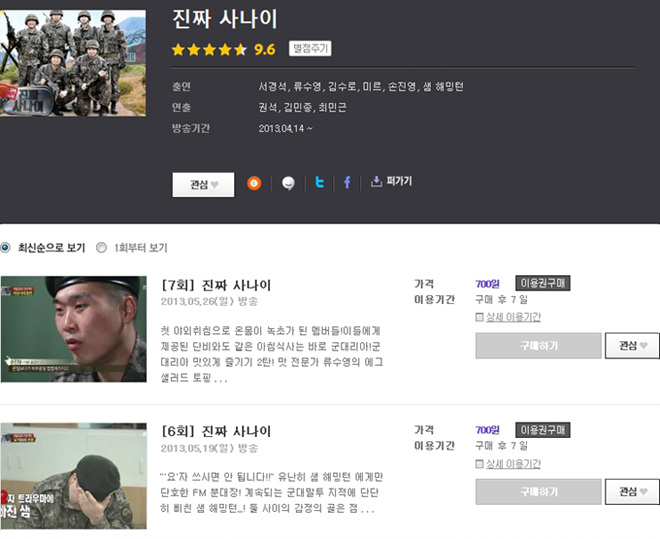Select 최신순으로 보기 radio button
Viewport: 660px width, 539px height.
pyautogui.click(x=5, y=247)
